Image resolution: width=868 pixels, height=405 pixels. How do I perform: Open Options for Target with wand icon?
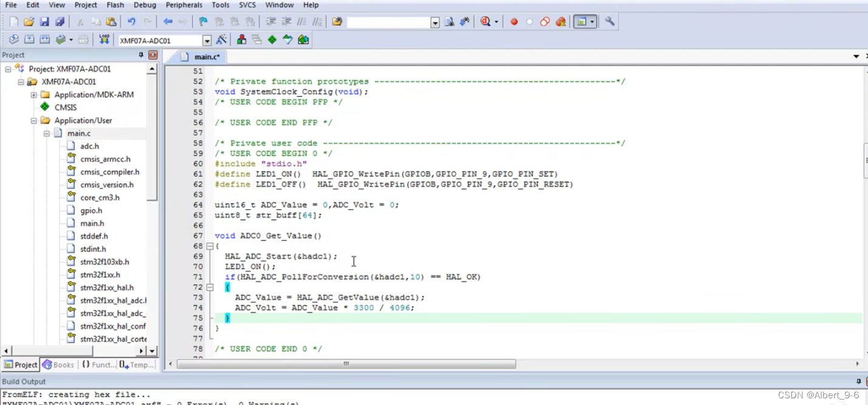point(222,40)
